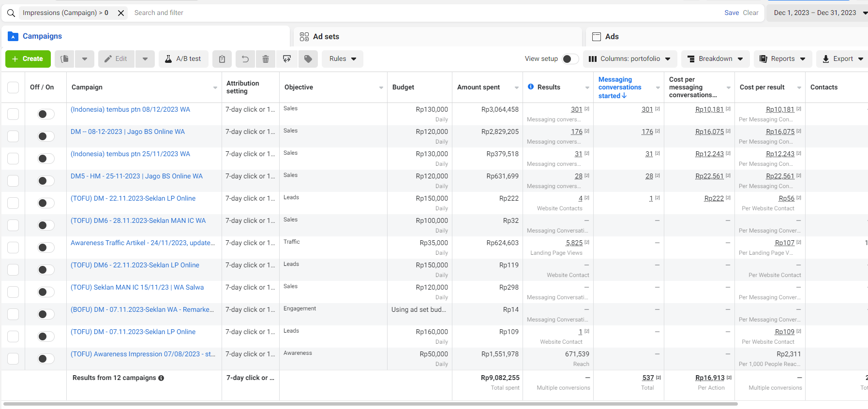Click the duplicate campaign icon
868x409 pixels.
(64, 59)
